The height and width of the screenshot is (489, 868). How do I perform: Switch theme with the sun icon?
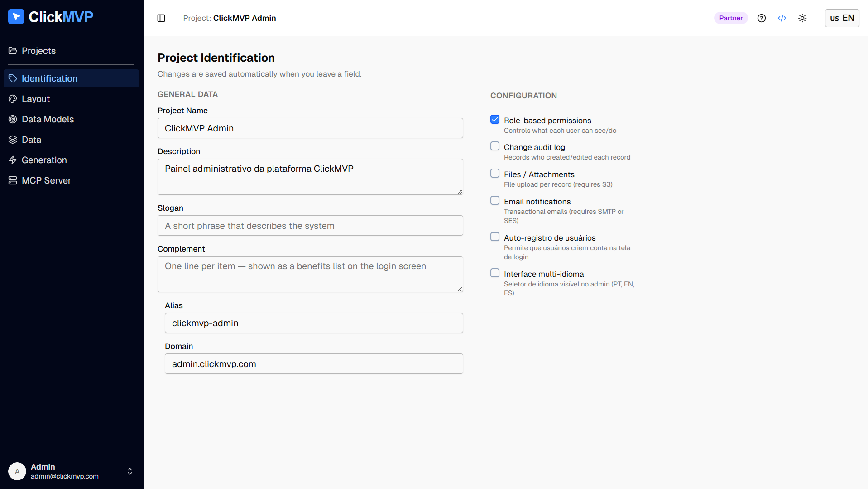[x=802, y=18]
